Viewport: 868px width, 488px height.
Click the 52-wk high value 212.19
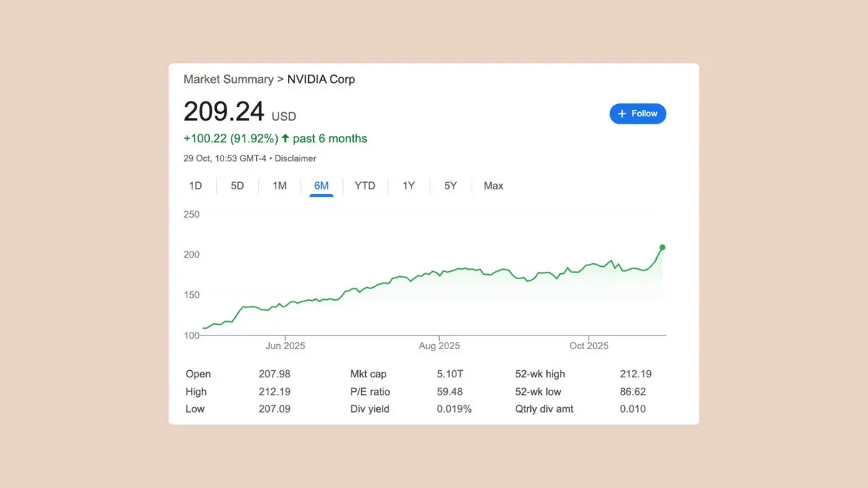(x=636, y=374)
